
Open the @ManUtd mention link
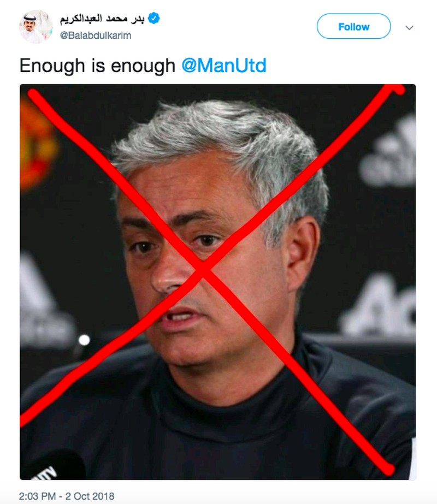[x=224, y=66]
